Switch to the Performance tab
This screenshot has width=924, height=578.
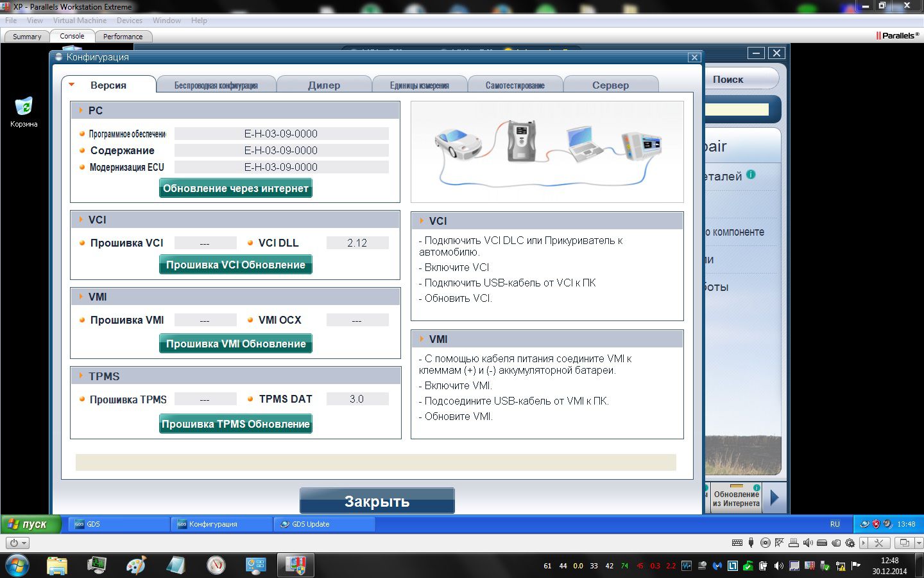point(123,37)
